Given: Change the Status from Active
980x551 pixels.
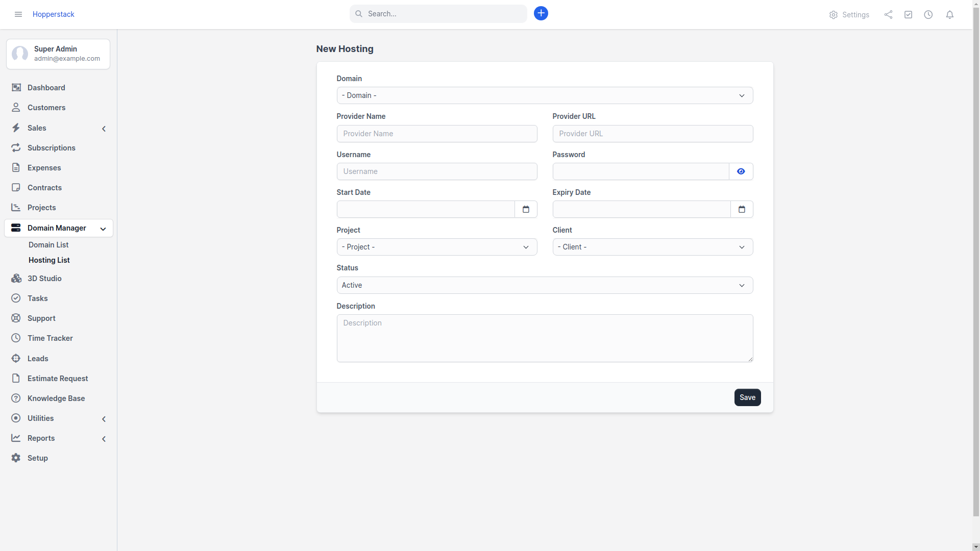Looking at the screenshot, I should (x=545, y=285).
